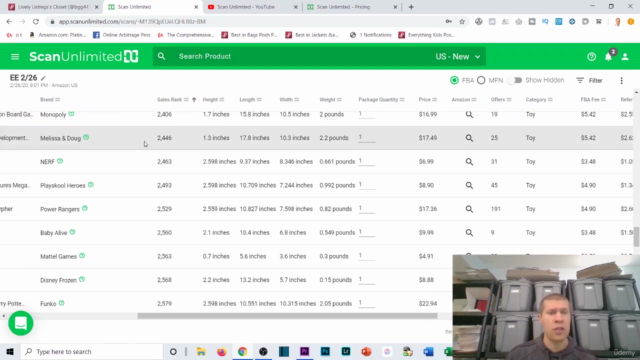Select the FBA radio button

[454, 80]
